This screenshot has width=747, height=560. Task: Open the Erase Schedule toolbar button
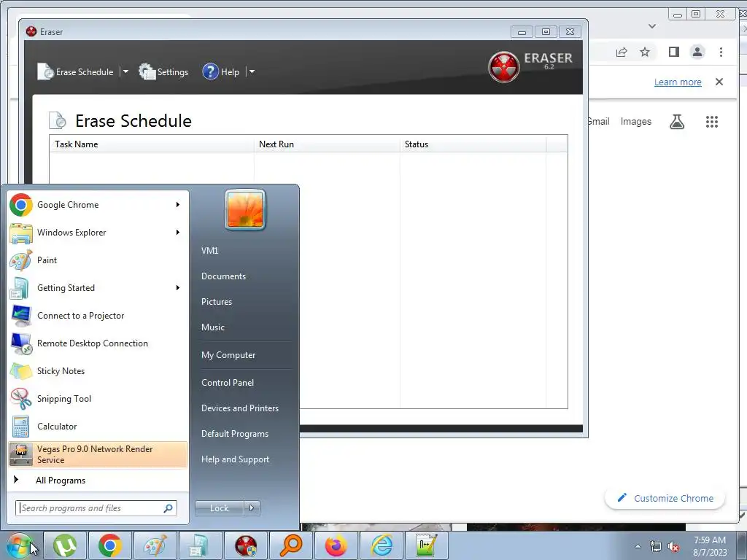point(76,72)
